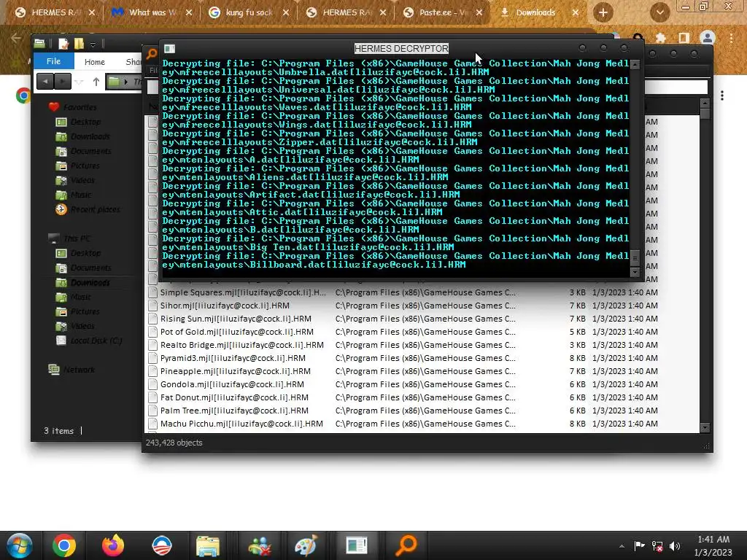Viewport: 747px width, 560px height.
Task: Close the Paste.ee Chrome tab
Action: tap(479, 13)
